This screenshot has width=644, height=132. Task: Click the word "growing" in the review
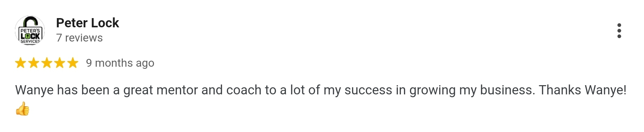(x=432, y=91)
